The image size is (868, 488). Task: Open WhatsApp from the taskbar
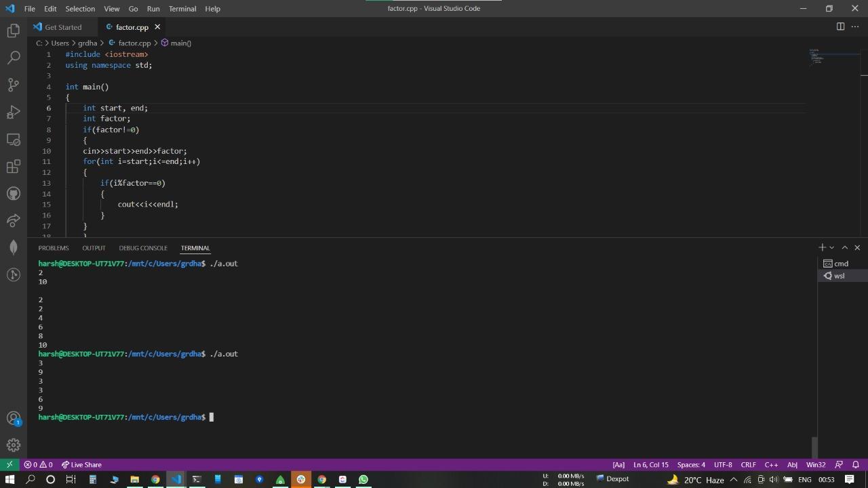tap(363, 479)
